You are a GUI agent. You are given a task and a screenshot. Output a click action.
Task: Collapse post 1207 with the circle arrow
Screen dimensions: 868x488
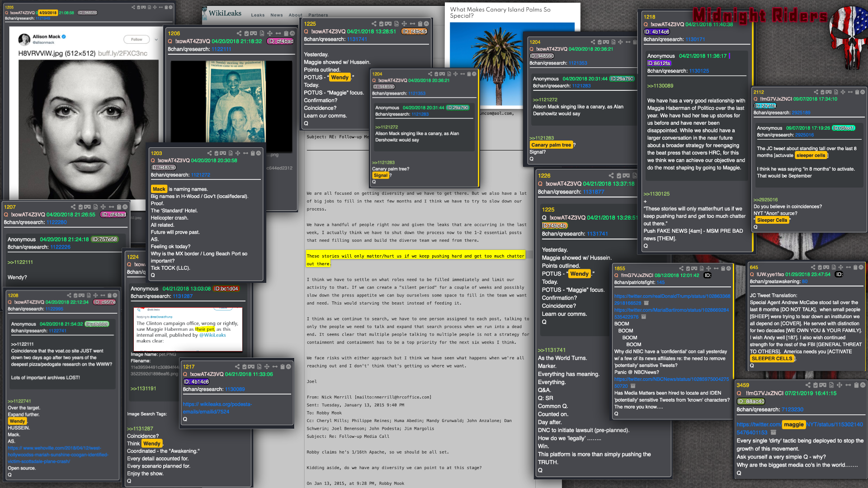tap(125, 207)
